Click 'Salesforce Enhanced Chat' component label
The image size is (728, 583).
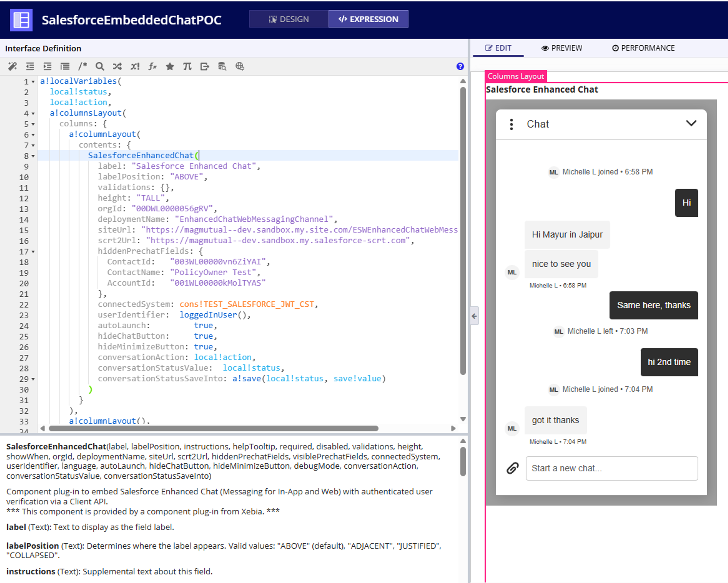click(x=542, y=90)
